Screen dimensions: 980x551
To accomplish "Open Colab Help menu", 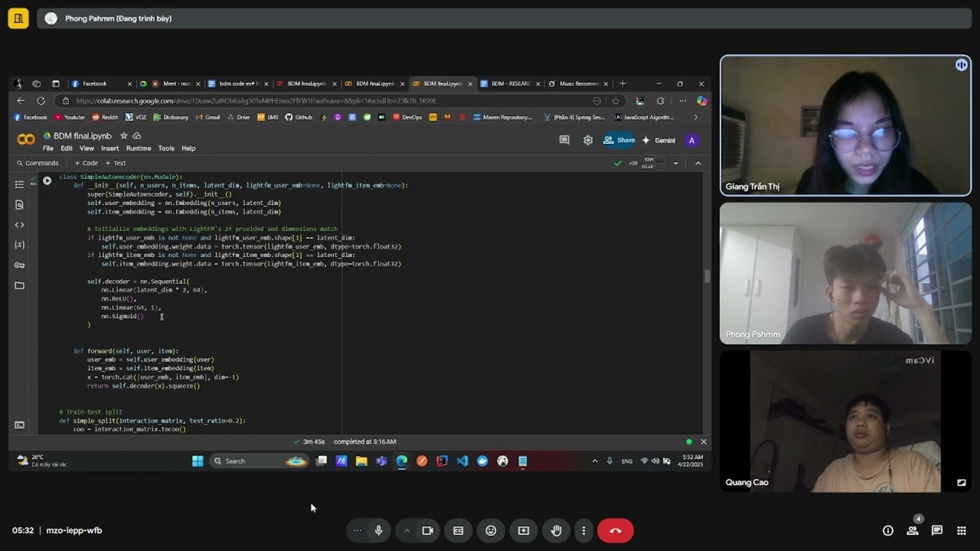I will pos(188,148).
